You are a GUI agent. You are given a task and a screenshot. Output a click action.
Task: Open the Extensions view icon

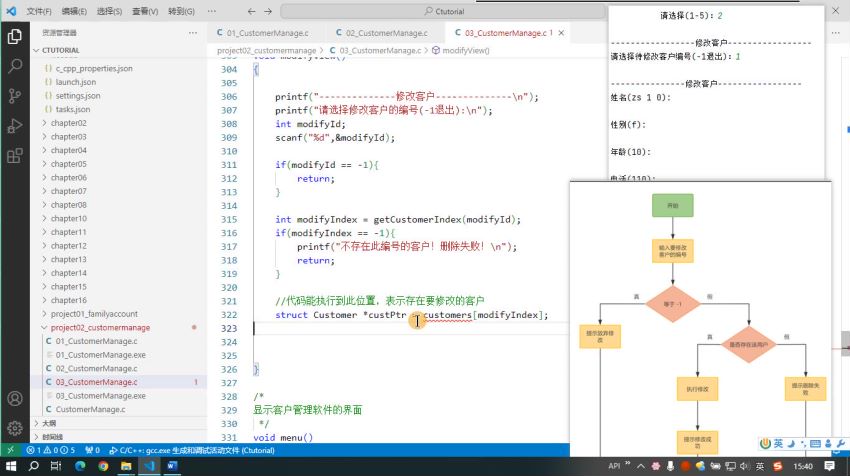click(x=15, y=156)
